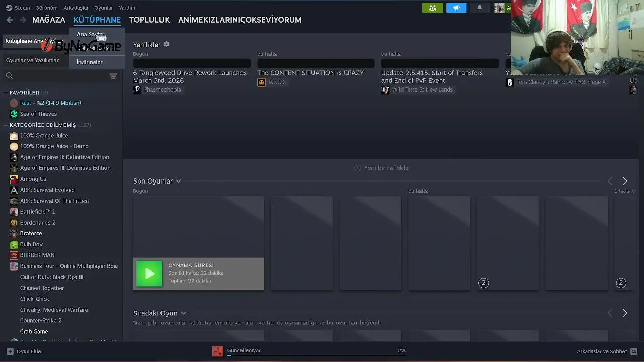Click the Oyun Ekle plus icon

(10, 351)
